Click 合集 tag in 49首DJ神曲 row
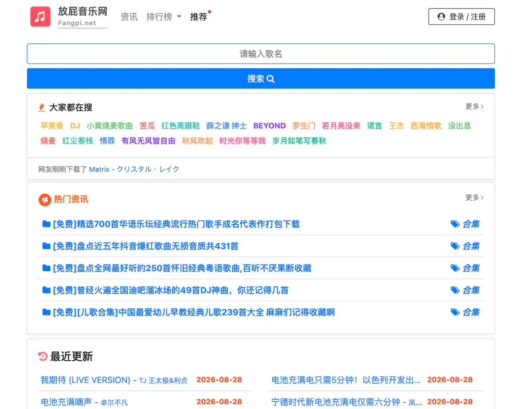This screenshot has height=409, width=532. pyautogui.click(x=471, y=291)
